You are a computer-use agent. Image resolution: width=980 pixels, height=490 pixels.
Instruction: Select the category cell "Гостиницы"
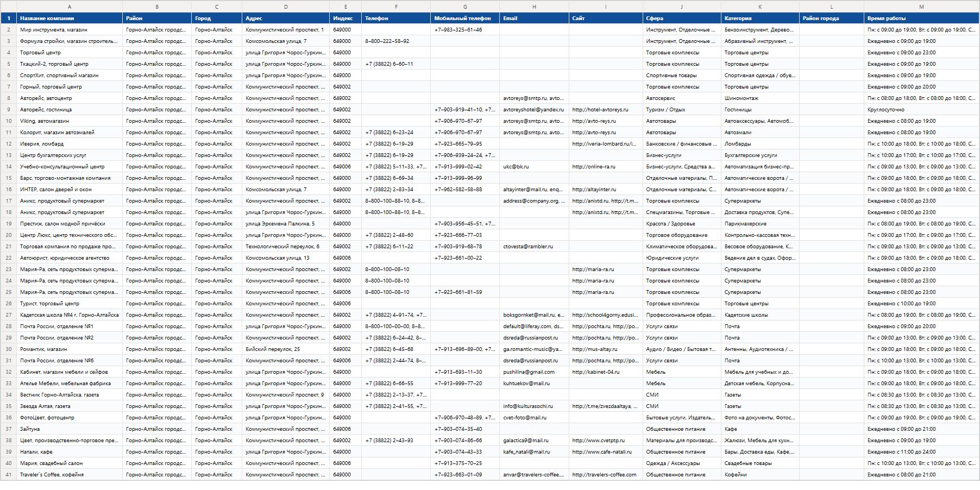[760, 110]
